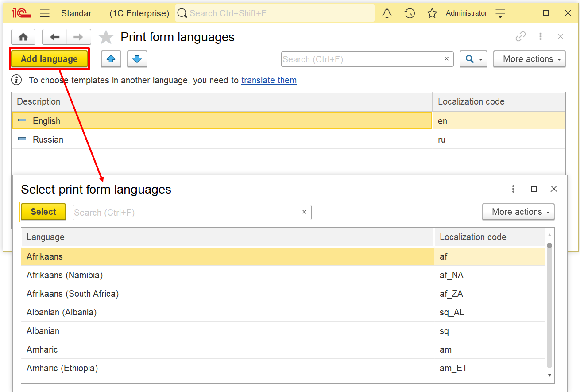Click the af_NA code cell
Viewport: 580px width, 392px height.
tap(490, 275)
